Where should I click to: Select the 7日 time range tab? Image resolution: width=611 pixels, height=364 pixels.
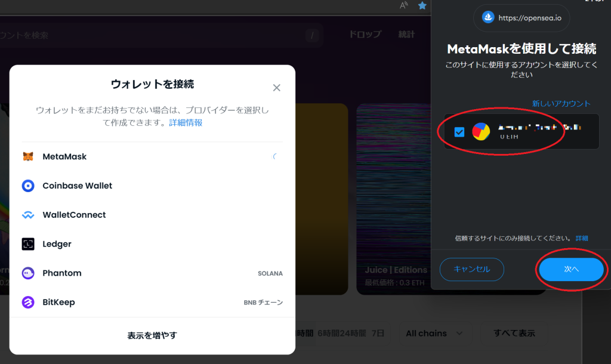378,334
